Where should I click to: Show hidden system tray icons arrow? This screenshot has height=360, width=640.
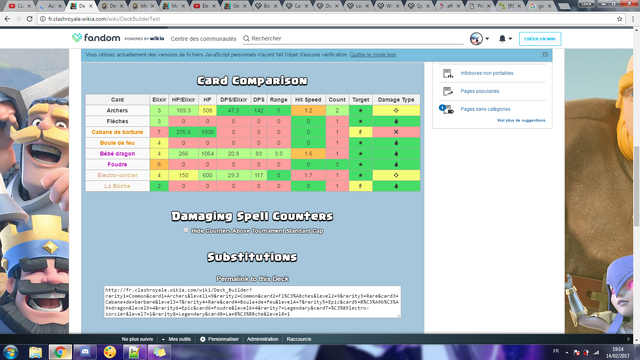567,352
